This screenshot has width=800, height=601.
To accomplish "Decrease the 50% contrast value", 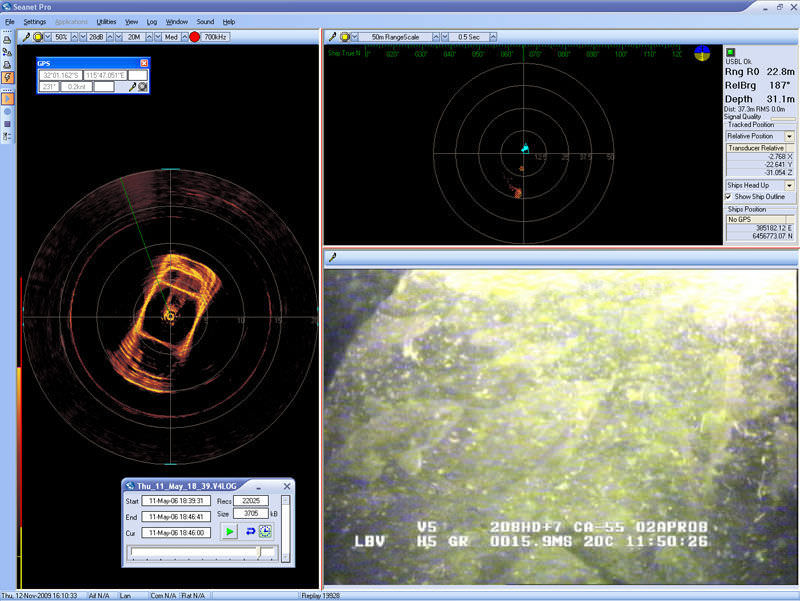I will click(48, 37).
